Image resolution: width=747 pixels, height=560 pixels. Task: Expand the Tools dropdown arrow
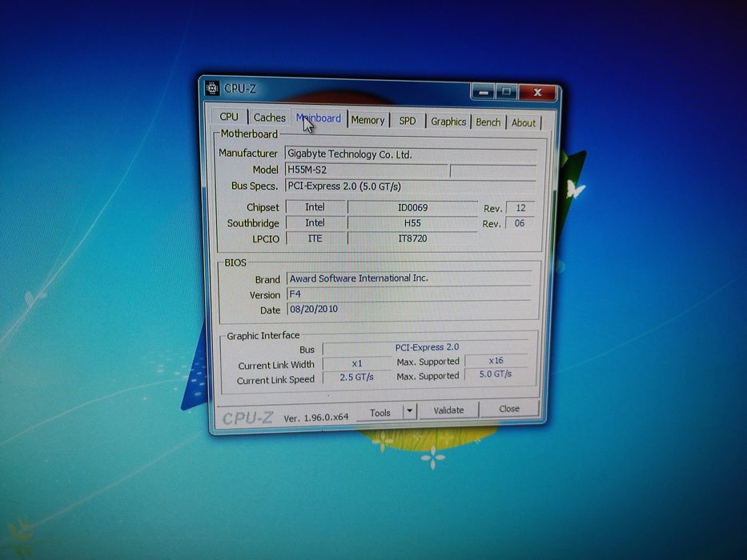click(x=409, y=411)
